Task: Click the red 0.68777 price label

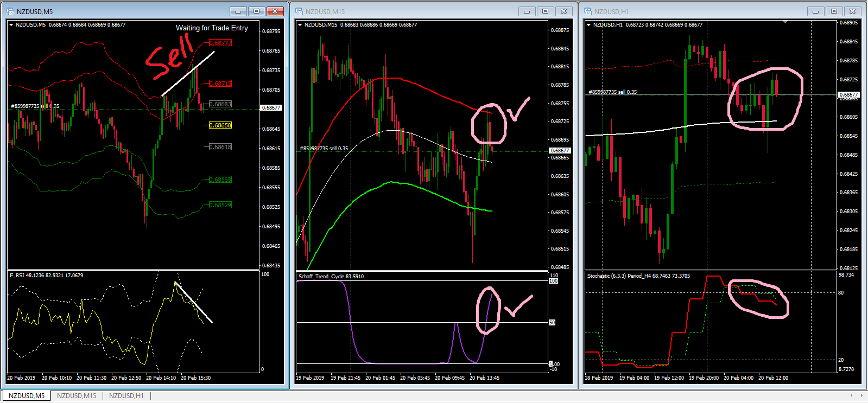Action: 220,43
